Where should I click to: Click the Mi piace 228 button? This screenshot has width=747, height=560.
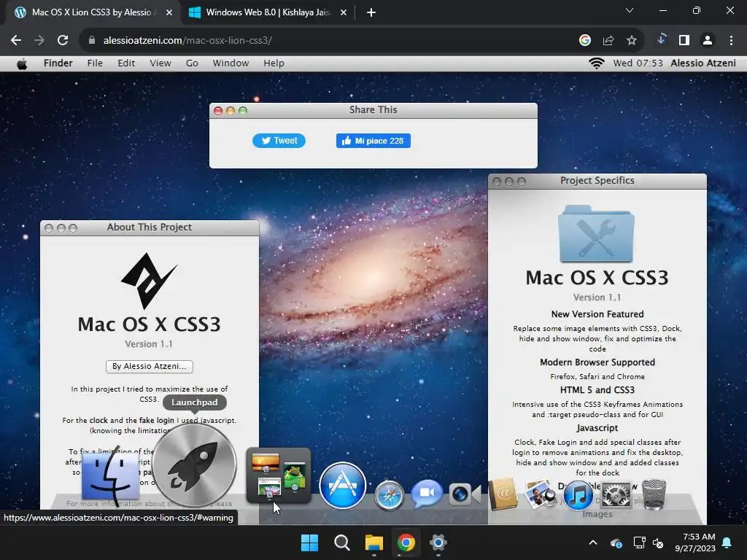pyautogui.click(x=373, y=141)
